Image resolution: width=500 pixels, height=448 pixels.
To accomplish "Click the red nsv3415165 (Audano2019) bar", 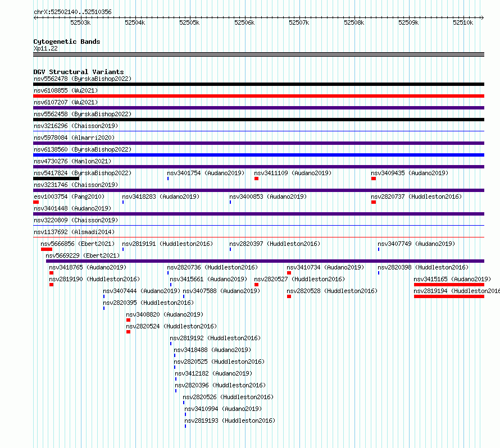I will (449, 285).
